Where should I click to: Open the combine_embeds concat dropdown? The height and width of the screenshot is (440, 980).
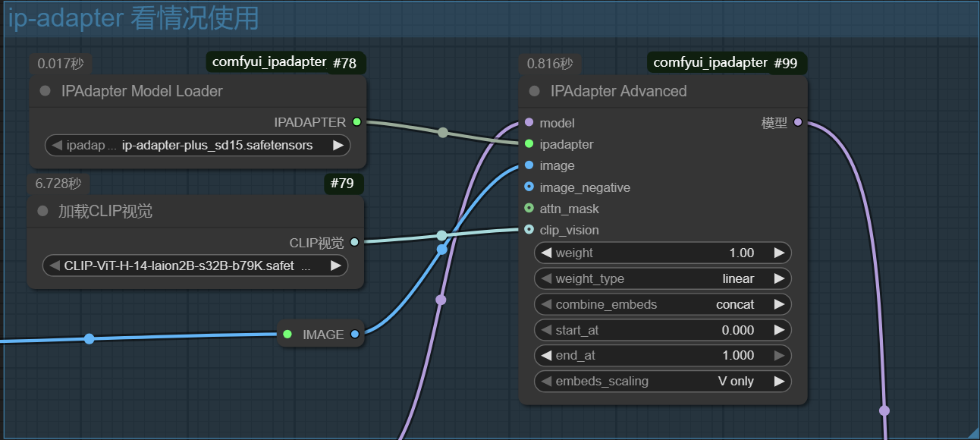click(x=662, y=304)
